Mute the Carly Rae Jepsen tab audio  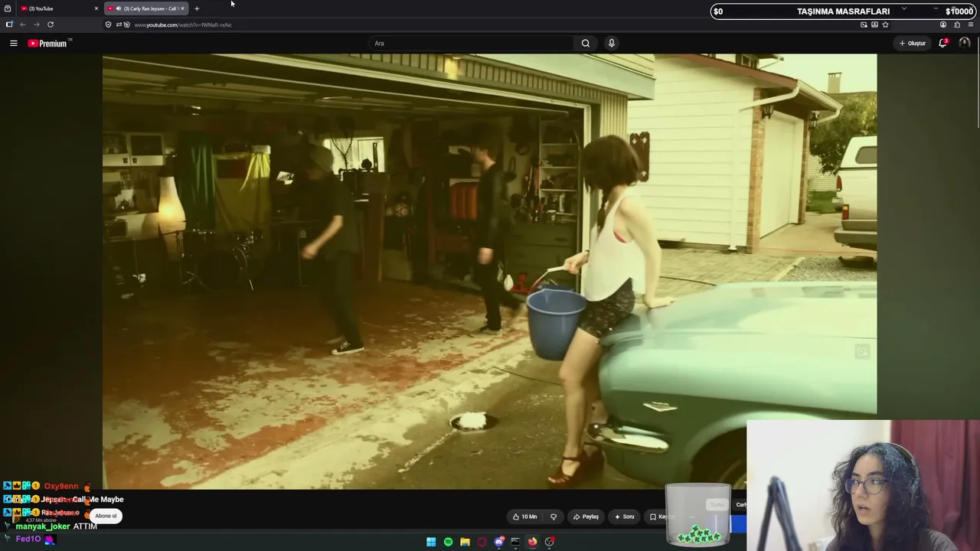(118, 8)
